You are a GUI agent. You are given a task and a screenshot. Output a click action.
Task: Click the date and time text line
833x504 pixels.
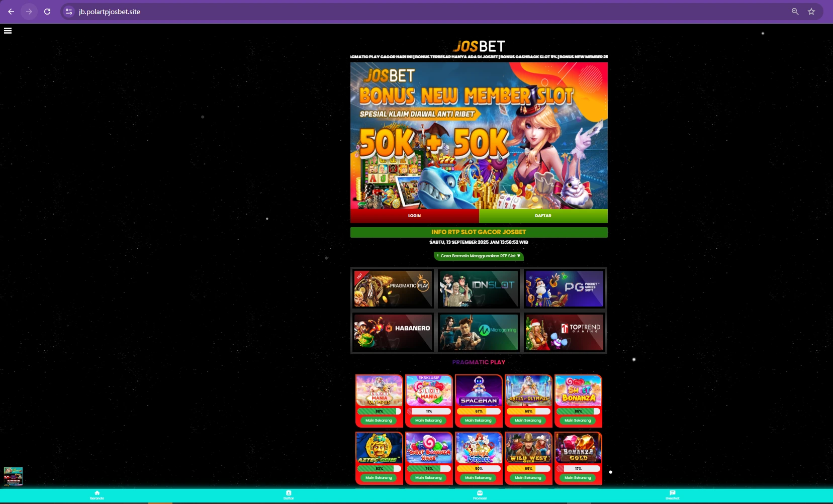[479, 242]
